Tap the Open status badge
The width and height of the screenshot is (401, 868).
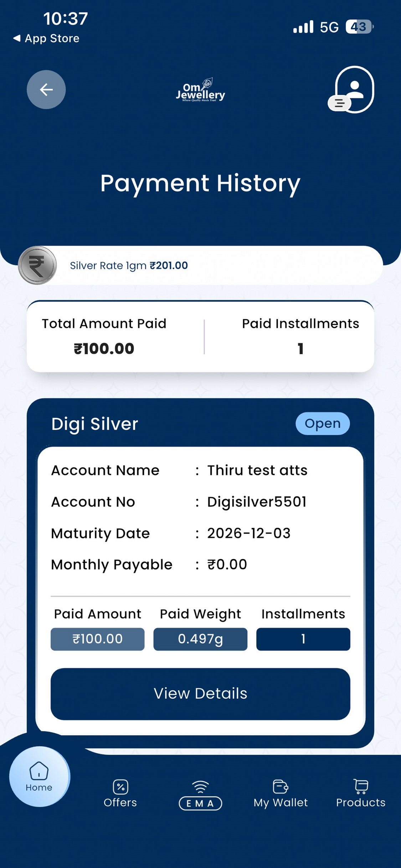pyautogui.click(x=323, y=423)
